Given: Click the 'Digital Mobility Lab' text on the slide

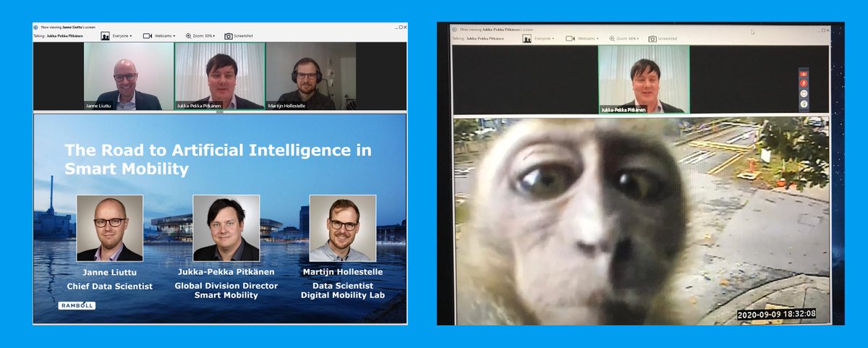Looking at the screenshot, I should (343, 295).
